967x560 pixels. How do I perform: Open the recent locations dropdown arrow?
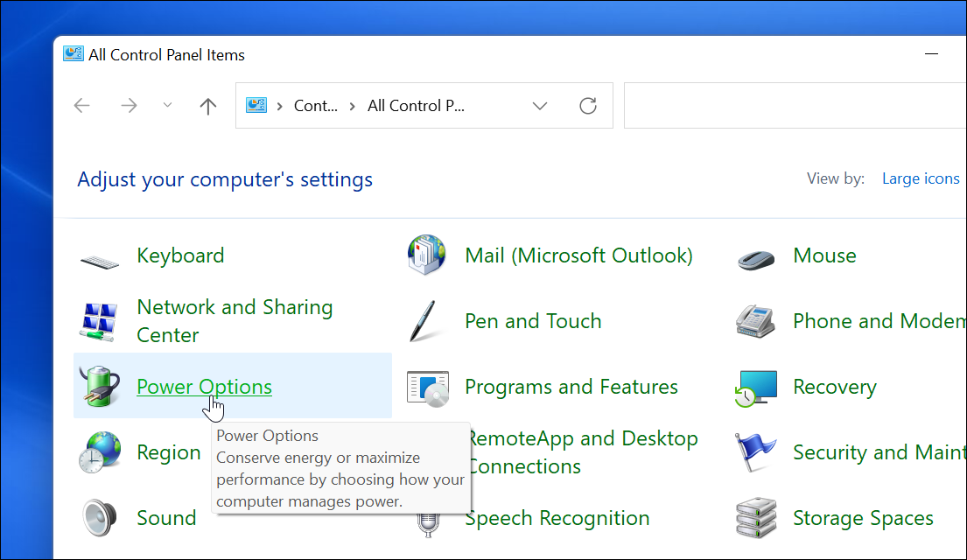[x=168, y=106]
